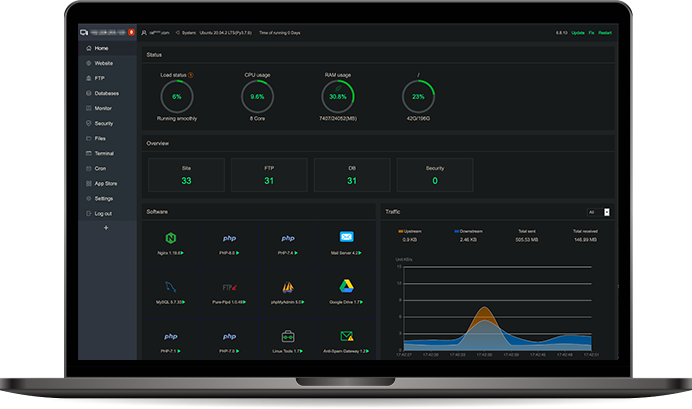692x409 pixels.
Task: Open Databases in the sidebar menu
Action: point(106,93)
